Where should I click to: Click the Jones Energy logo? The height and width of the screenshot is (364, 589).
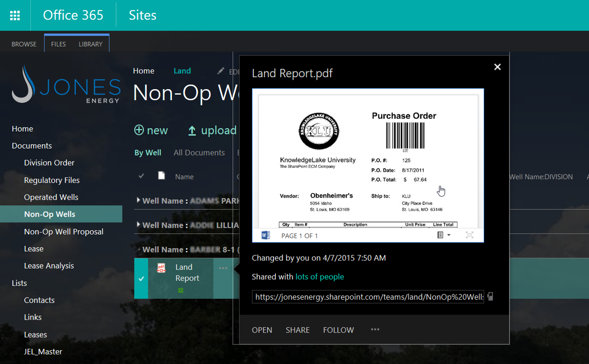click(66, 85)
